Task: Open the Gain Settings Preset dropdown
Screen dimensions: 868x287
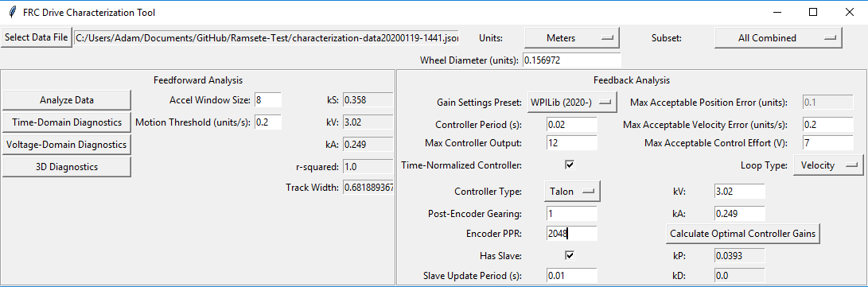Action: 572,103
